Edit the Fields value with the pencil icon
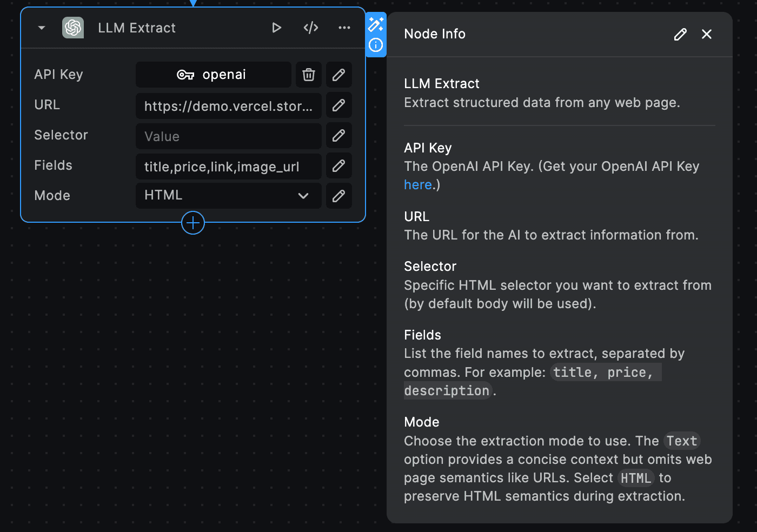 (339, 166)
